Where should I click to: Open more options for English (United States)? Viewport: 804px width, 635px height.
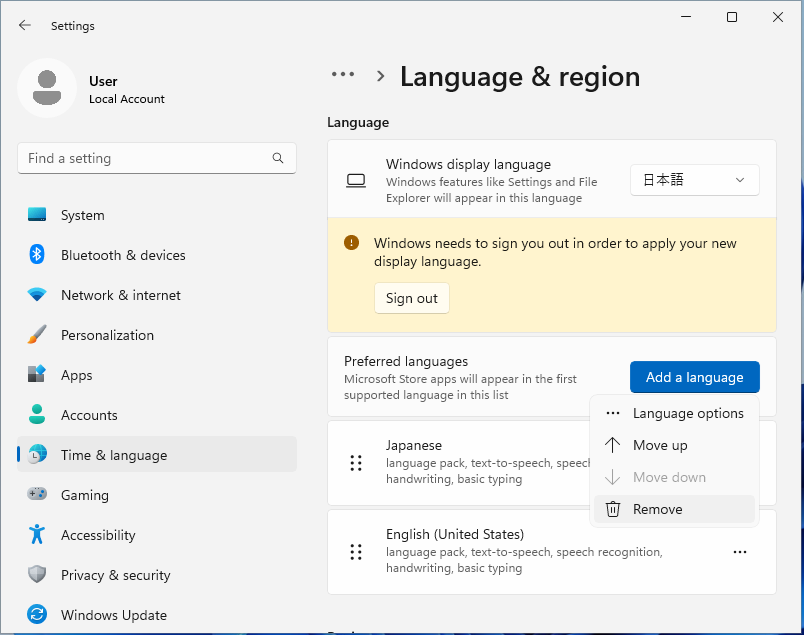coord(739,552)
